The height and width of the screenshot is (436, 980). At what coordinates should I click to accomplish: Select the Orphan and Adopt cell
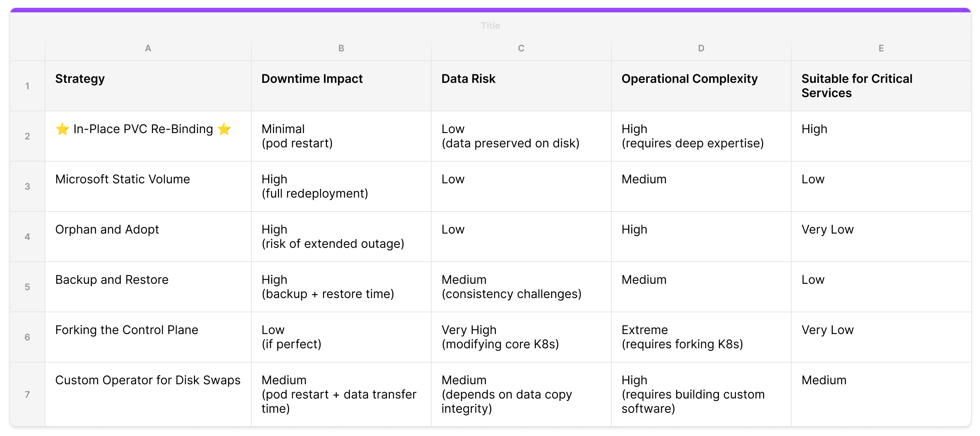pos(148,237)
